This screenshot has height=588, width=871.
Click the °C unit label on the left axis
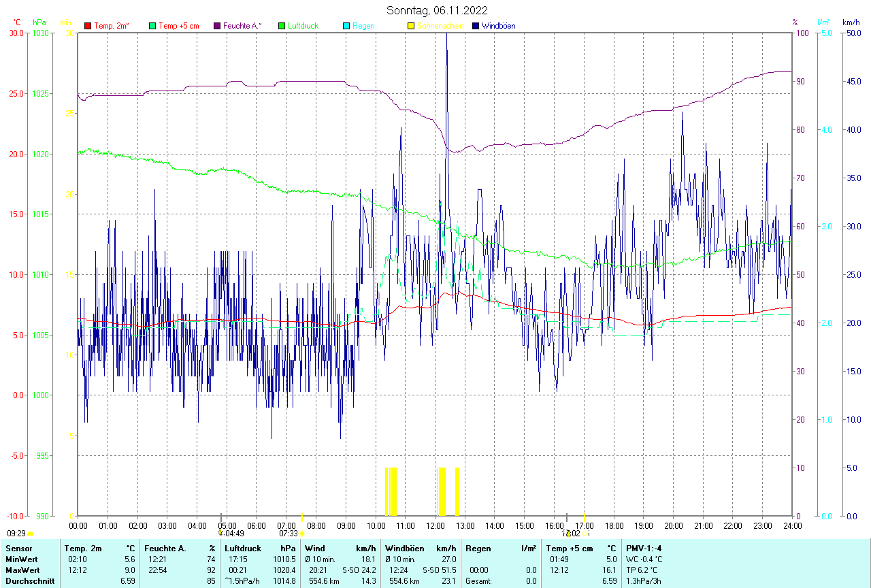tap(18, 22)
